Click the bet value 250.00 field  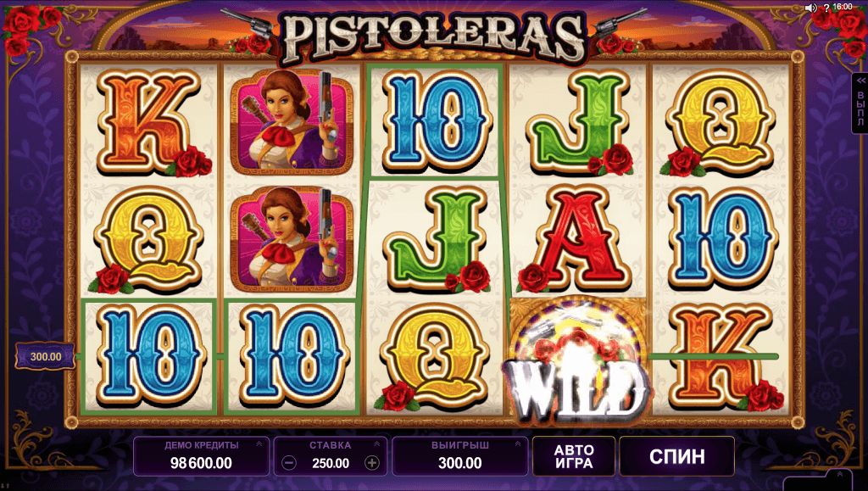tap(331, 463)
